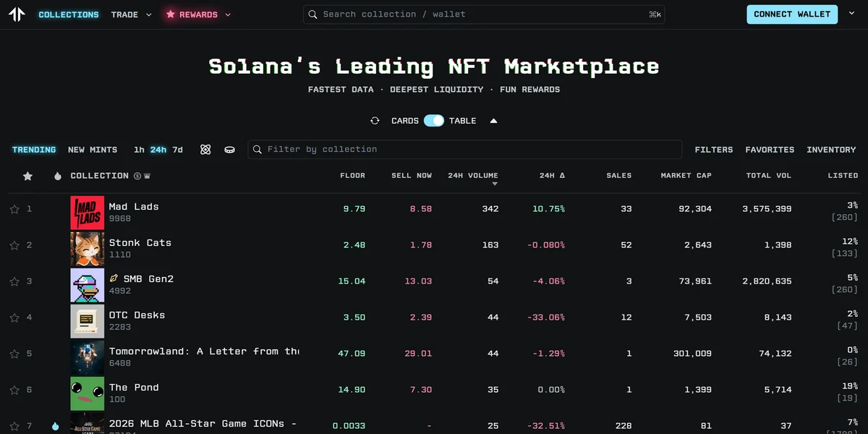868x434 pixels.
Task: Click the flame icon in table header
Action: point(58,176)
